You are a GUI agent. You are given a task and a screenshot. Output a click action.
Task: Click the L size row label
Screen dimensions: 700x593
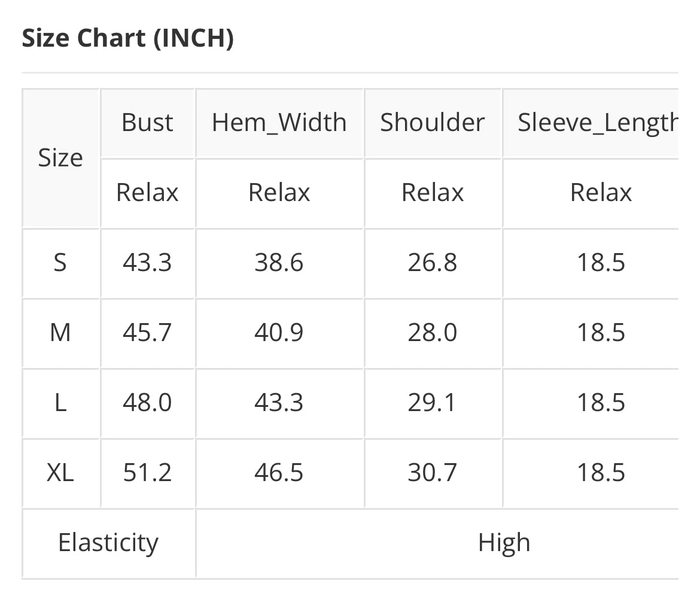(60, 403)
